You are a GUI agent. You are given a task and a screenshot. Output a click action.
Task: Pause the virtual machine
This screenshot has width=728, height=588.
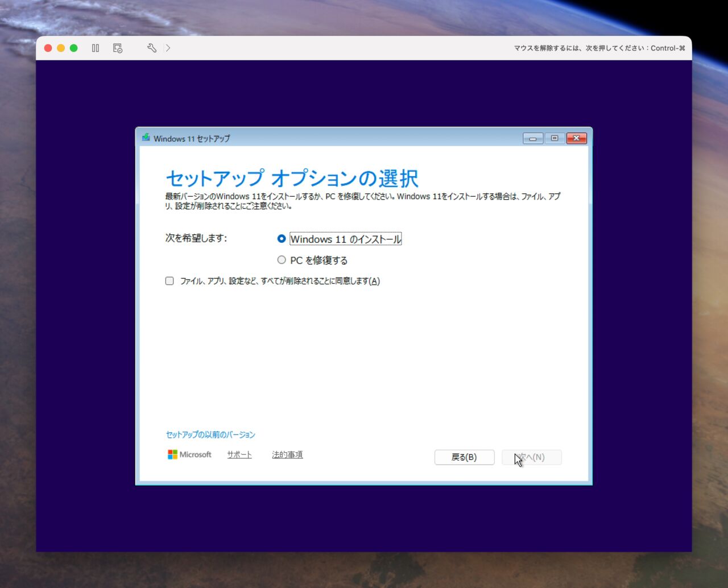[x=96, y=48]
